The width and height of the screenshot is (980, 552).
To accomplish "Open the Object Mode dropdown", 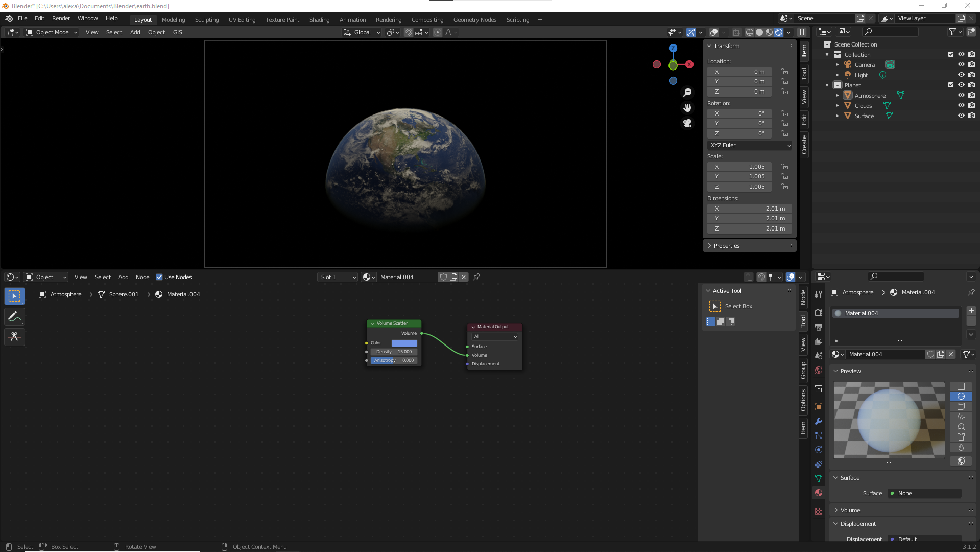I will point(52,32).
